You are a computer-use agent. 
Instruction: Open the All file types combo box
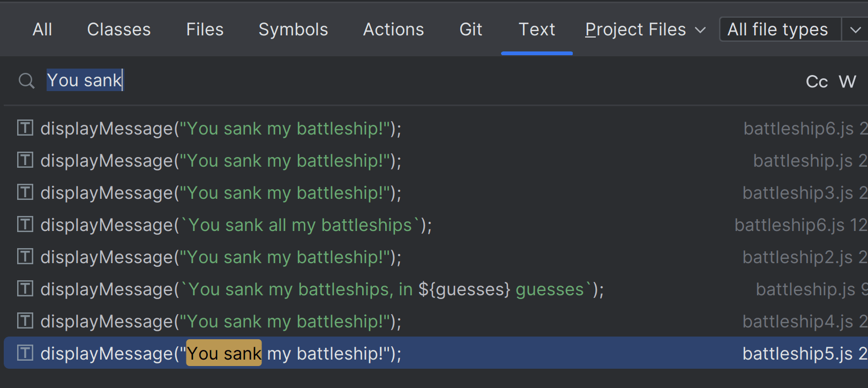coord(777,29)
